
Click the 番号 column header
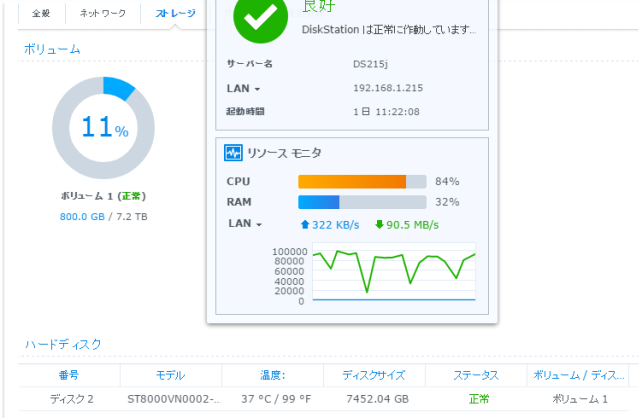pos(69,375)
